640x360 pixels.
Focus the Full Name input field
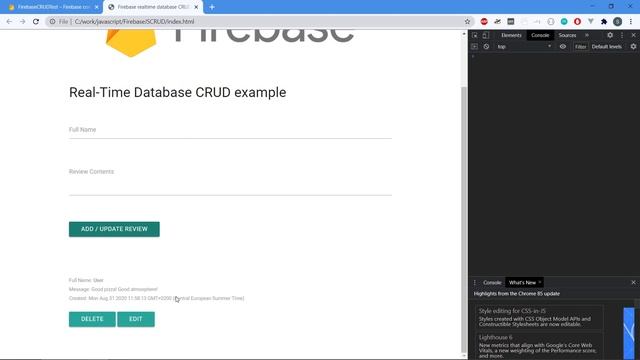tap(230, 130)
